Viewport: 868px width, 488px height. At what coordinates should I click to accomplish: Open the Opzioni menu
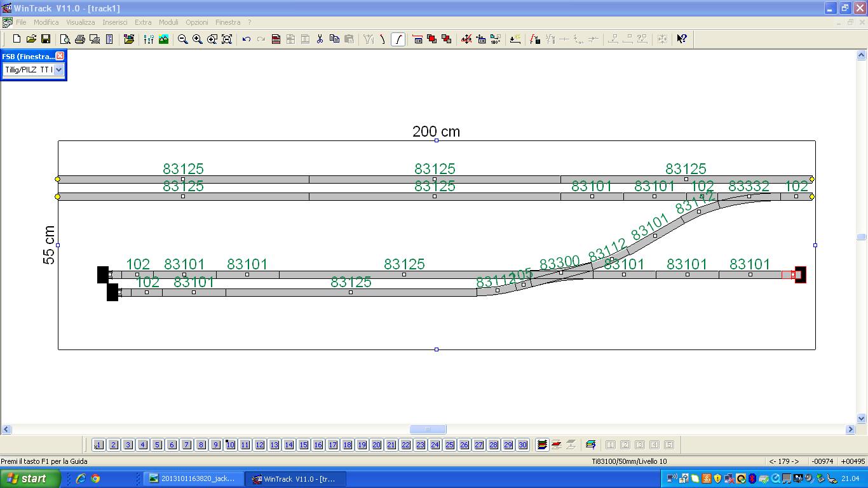pos(197,22)
